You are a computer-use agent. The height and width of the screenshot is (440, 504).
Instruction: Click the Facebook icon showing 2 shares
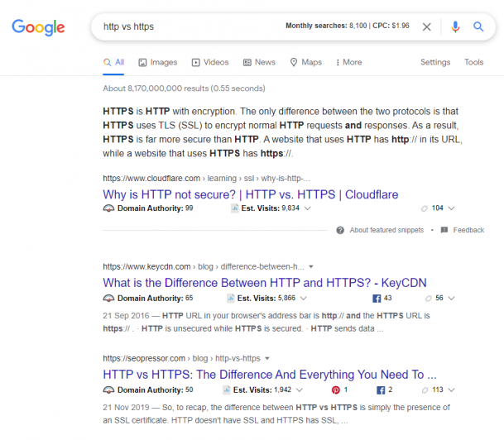(381, 390)
